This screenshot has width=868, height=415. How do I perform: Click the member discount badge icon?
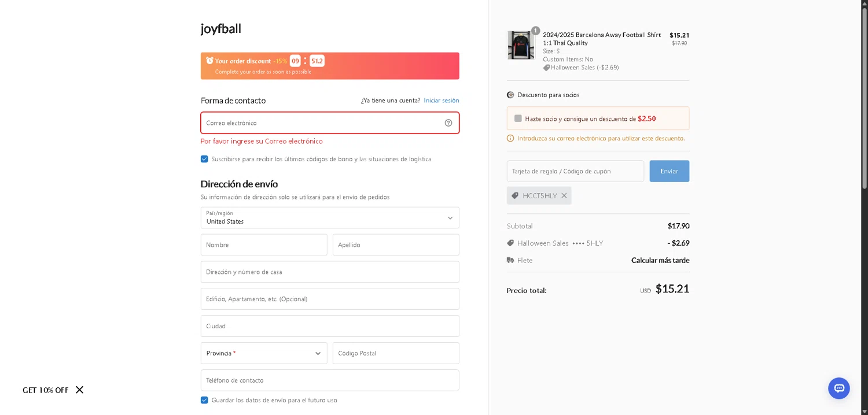point(510,95)
